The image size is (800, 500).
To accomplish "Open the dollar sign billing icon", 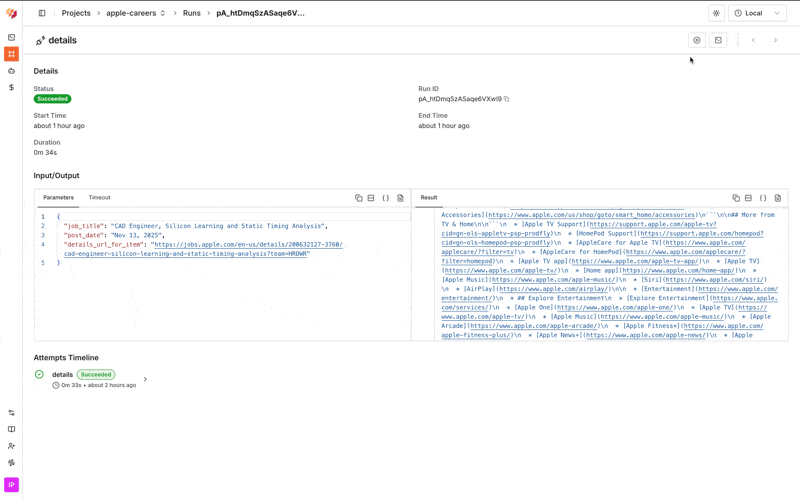I will point(11,87).
